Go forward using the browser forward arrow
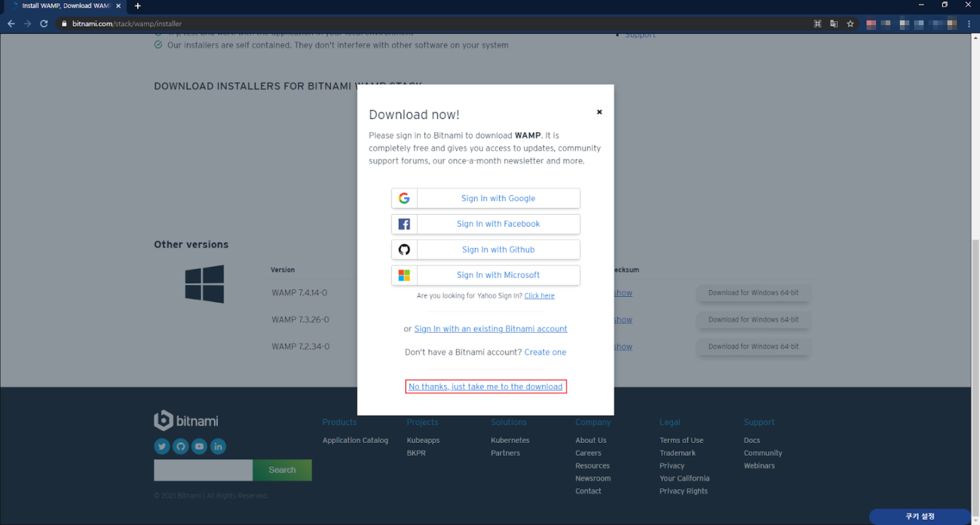This screenshot has width=980, height=525. coord(27,24)
